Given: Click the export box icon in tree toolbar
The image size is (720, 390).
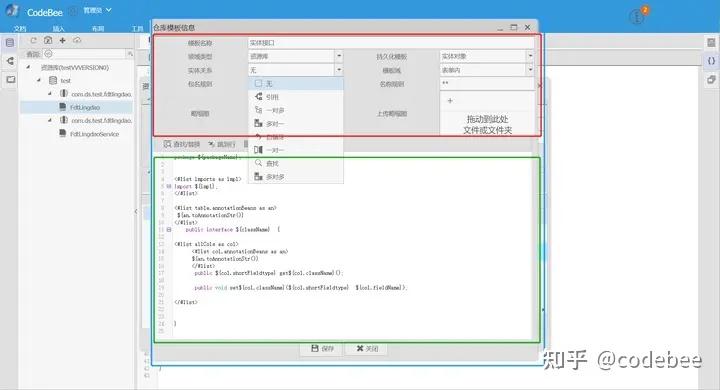Looking at the screenshot, I should pos(48,40).
